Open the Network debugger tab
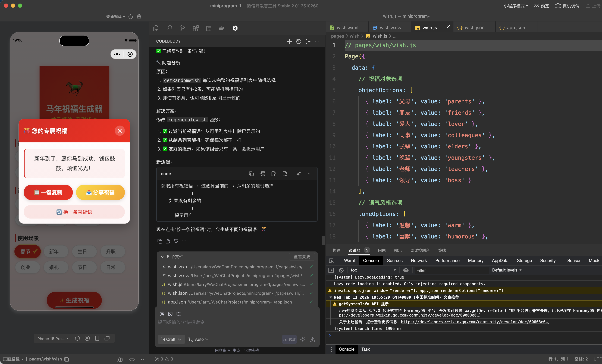Image resolution: width=602 pixels, height=364 pixels. click(419, 260)
